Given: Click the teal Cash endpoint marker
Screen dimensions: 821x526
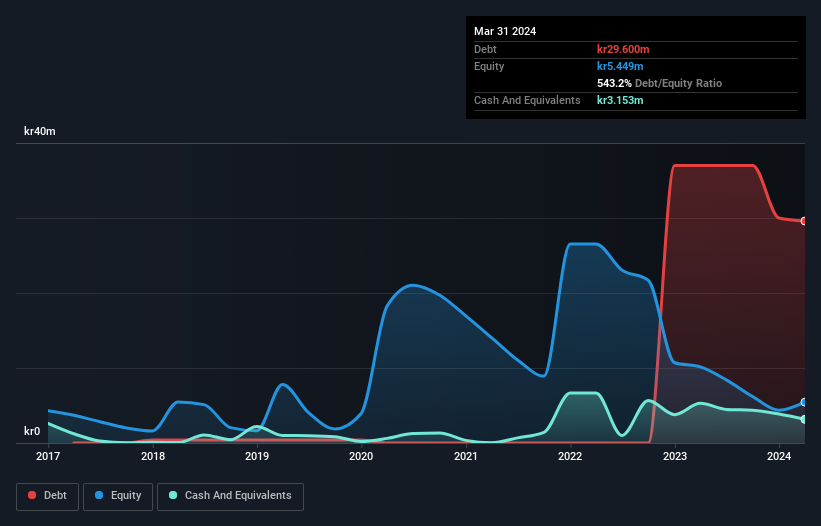Looking at the screenshot, I should click(x=804, y=419).
